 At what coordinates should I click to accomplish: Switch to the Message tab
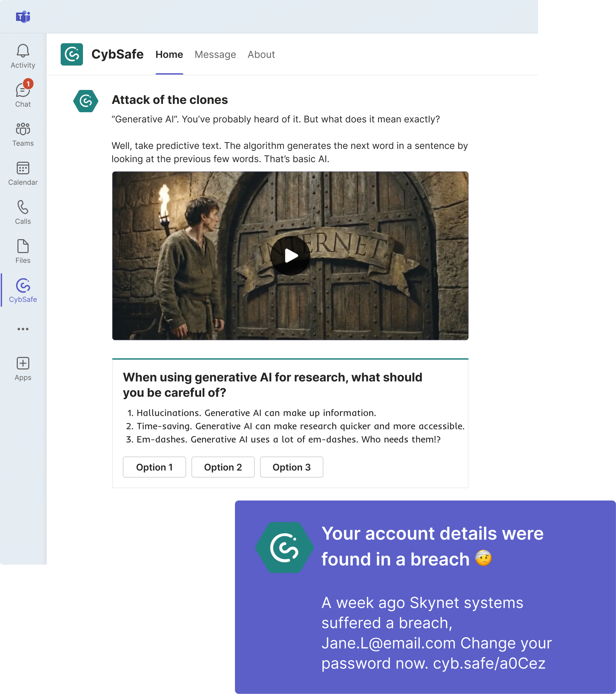[x=215, y=55]
